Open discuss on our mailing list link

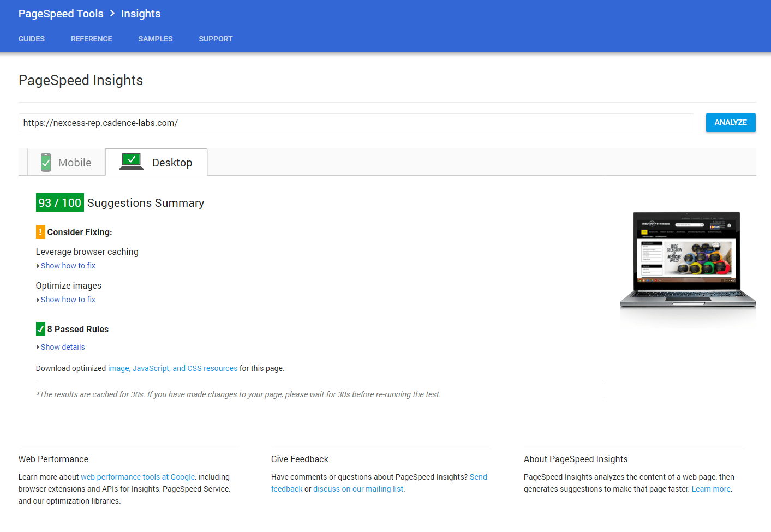point(358,489)
